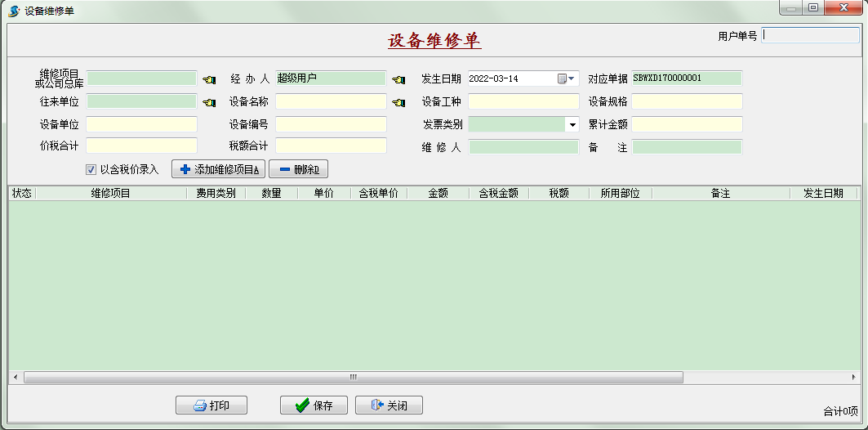The width and height of the screenshot is (868, 430).
Task: Click the 维修项目 column header
Action: coord(110,194)
